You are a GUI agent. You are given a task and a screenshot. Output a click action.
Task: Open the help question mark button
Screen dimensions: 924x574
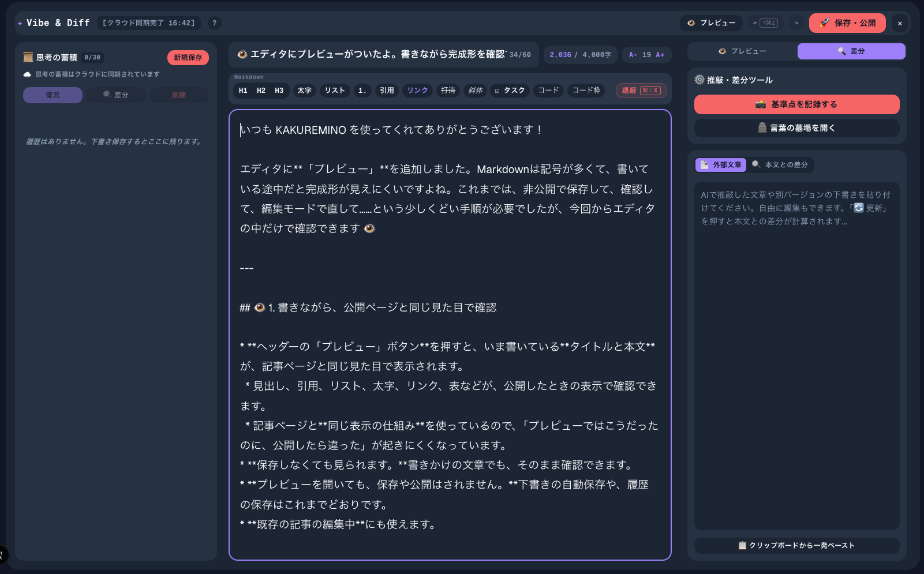[214, 23]
